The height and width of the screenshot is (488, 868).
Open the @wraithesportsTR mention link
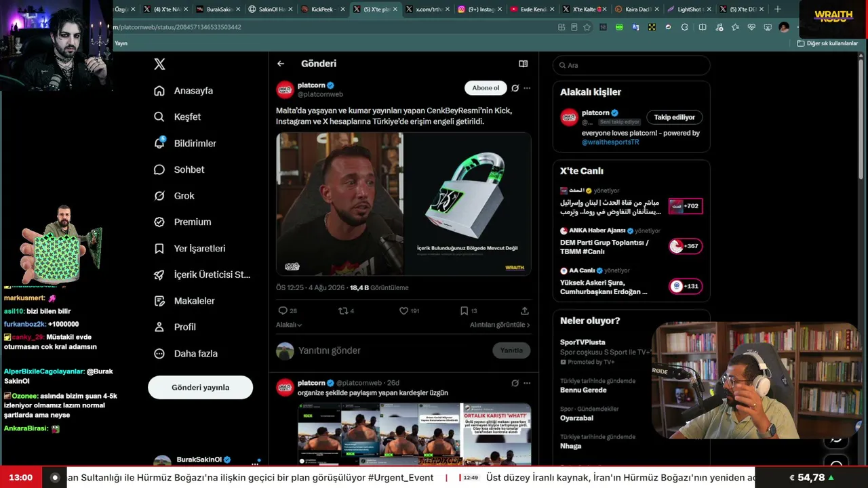pyautogui.click(x=610, y=142)
